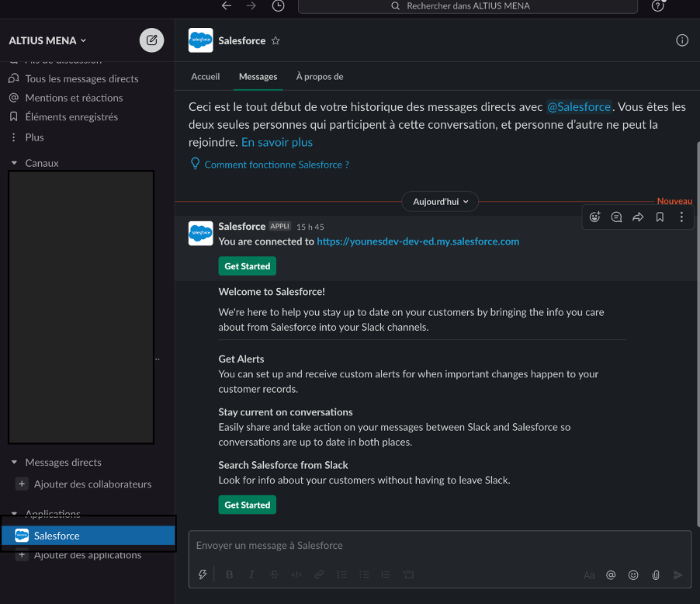
Task: Save message with the bookmark icon
Action: (x=660, y=217)
